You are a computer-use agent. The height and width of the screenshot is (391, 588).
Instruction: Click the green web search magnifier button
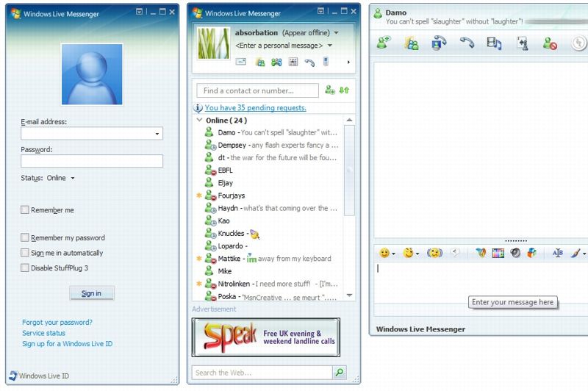(340, 372)
